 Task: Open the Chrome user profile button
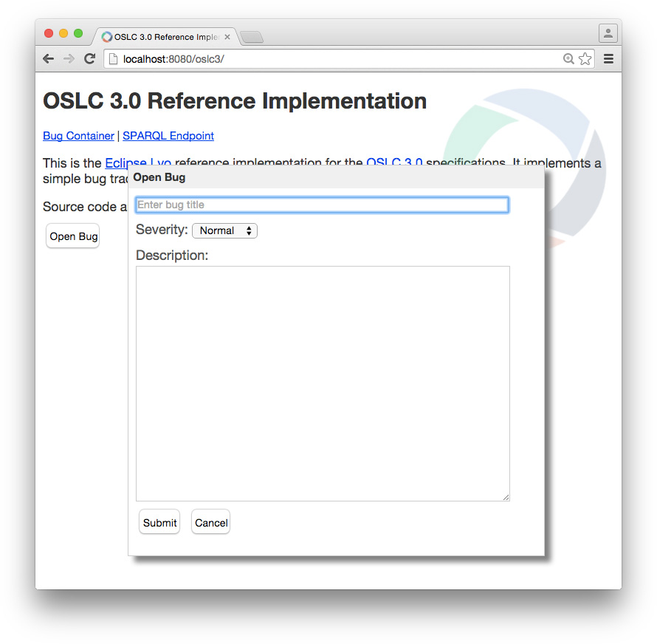pyautogui.click(x=608, y=33)
